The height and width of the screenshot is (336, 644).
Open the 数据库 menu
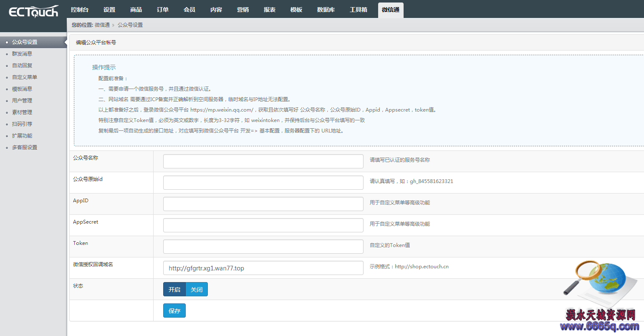(x=326, y=10)
